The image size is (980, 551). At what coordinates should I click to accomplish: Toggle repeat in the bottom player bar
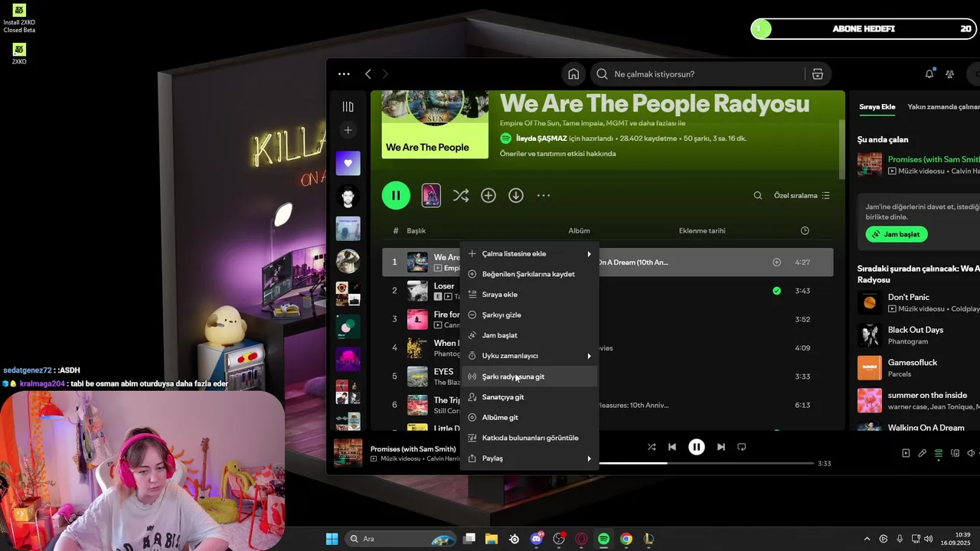coord(741,447)
